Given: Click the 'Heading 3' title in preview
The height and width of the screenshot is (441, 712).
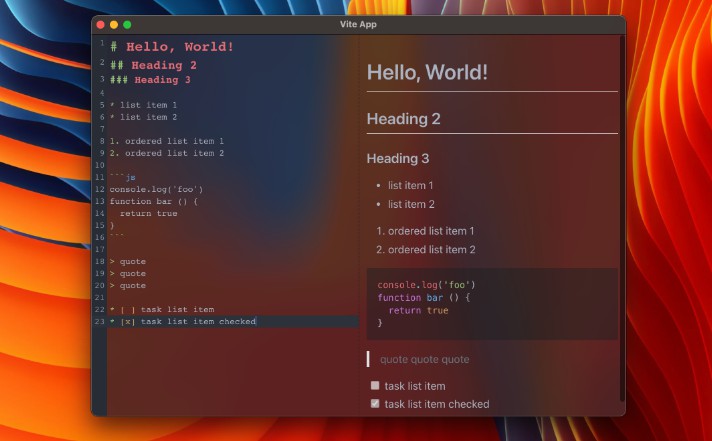Looking at the screenshot, I should coord(398,159).
